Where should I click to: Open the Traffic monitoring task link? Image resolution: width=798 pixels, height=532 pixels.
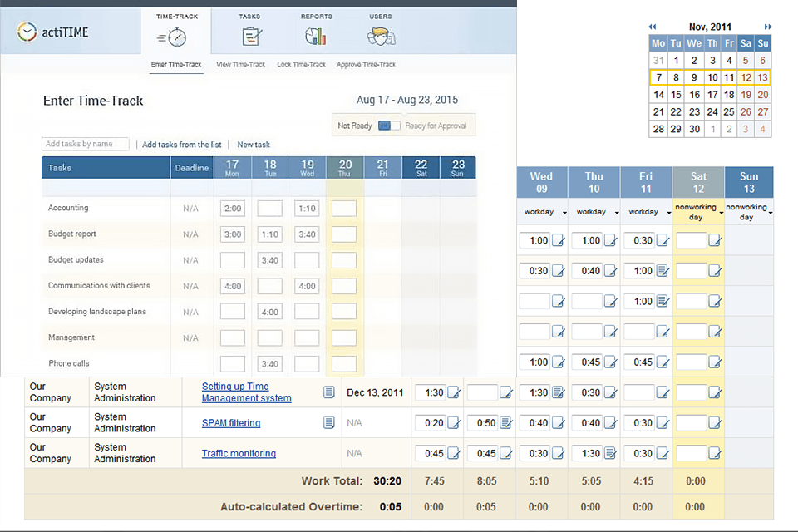[241, 453]
